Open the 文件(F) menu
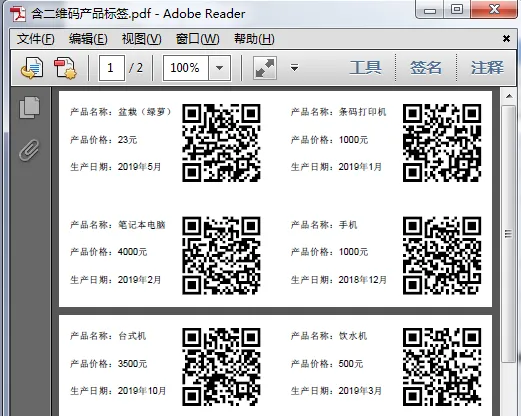Image resolution: width=521 pixels, height=416 pixels. coord(35,39)
